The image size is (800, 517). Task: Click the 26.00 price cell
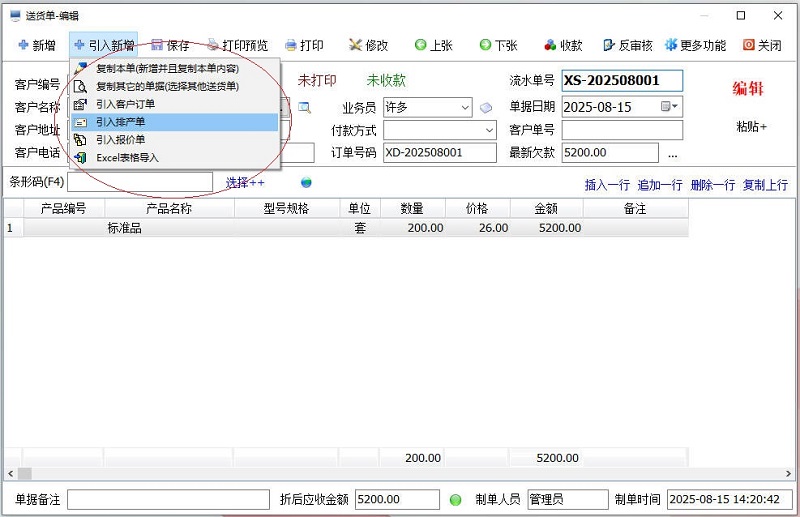(x=478, y=228)
